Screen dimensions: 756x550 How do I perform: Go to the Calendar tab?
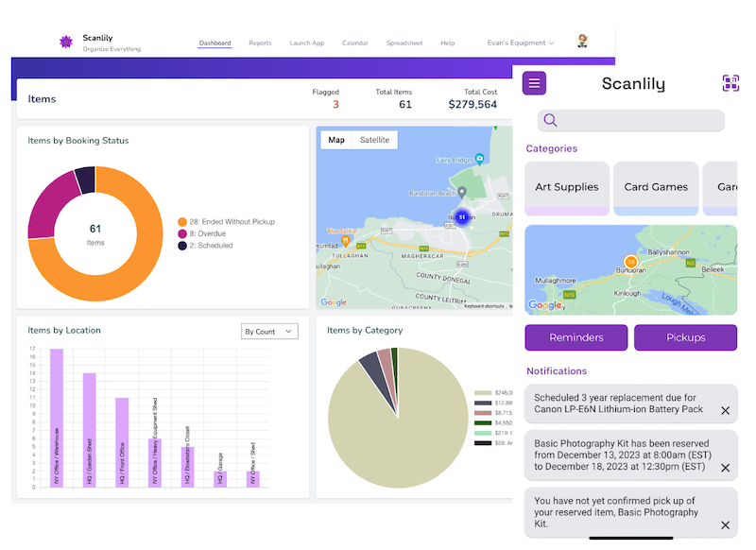coord(355,43)
